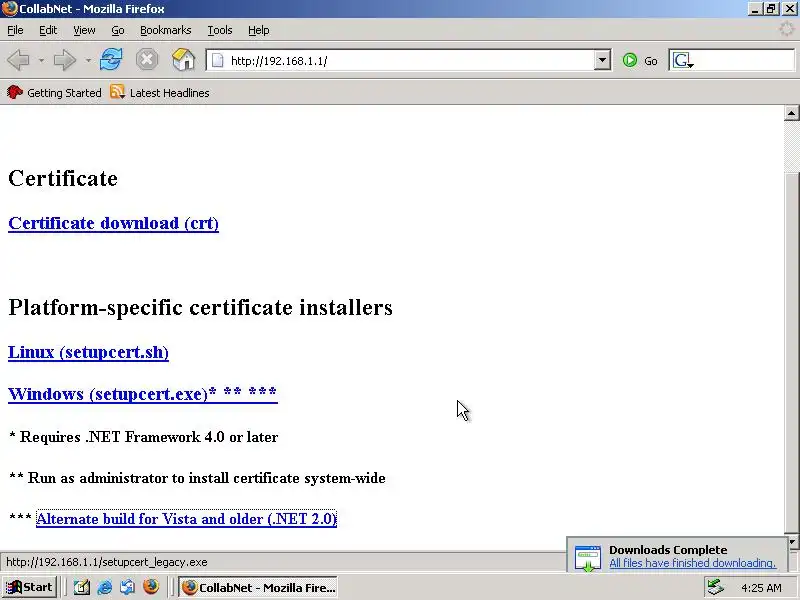The height and width of the screenshot is (600, 800).
Task: Open the File menu
Action: [x=15, y=30]
